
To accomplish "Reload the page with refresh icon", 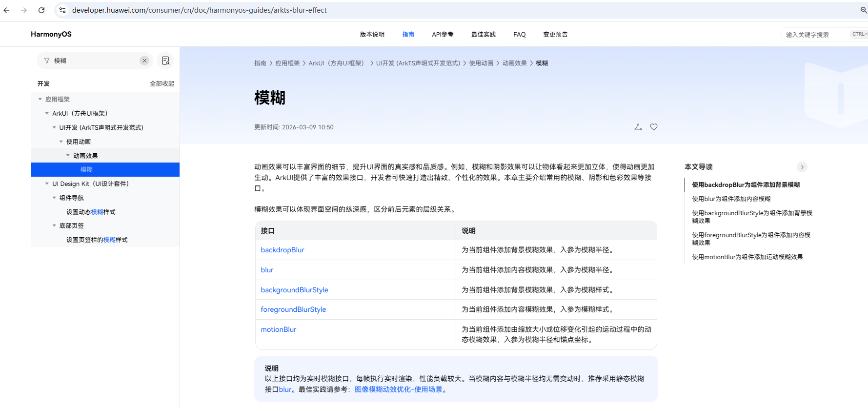I will click(41, 10).
